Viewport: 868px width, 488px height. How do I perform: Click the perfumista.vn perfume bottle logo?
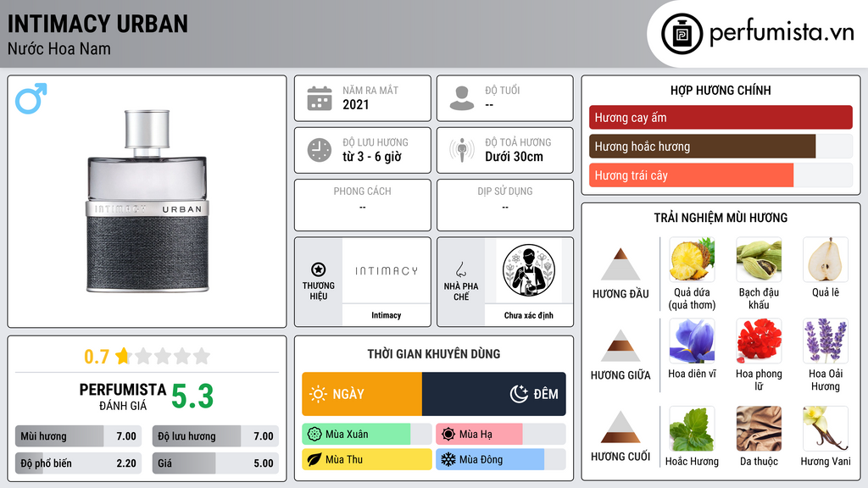682,34
